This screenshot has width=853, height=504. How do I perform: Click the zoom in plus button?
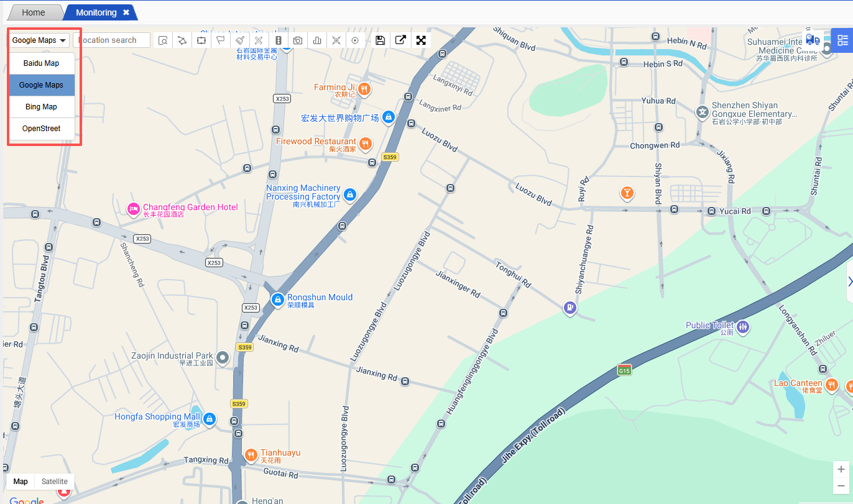point(841,469)
